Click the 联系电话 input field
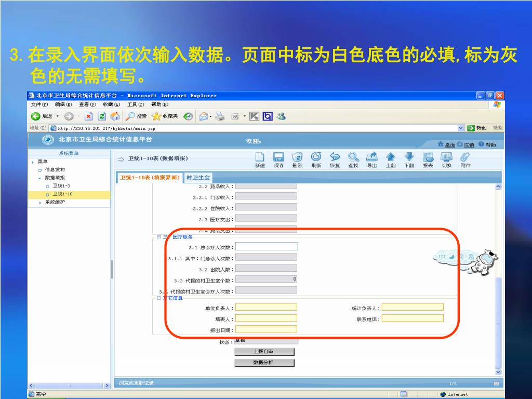The width and height of the screenshot is (532, 399). (413, 318)
